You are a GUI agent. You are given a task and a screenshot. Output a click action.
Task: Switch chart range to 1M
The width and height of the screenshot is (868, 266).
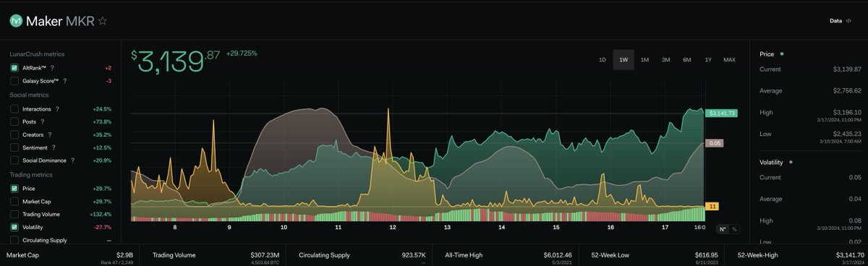[x=644, y=60]
